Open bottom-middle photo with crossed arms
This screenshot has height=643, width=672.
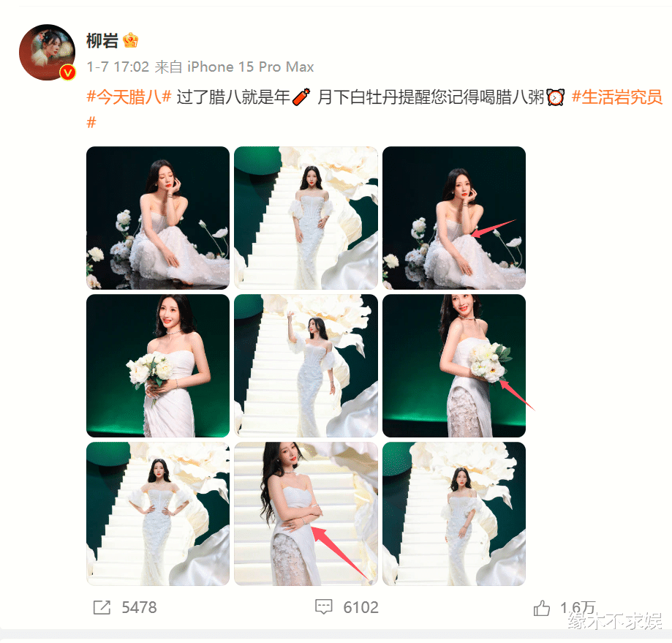coord(306,514)
